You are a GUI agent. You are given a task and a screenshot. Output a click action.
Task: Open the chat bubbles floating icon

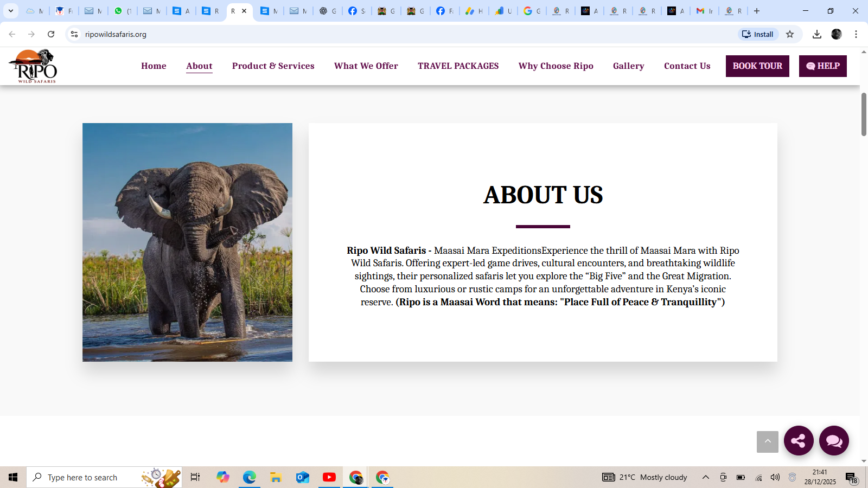(834, 441)
